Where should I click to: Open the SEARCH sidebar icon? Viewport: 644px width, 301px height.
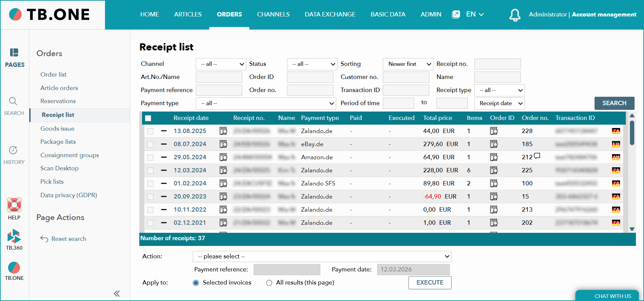click(x=14, y=106)
